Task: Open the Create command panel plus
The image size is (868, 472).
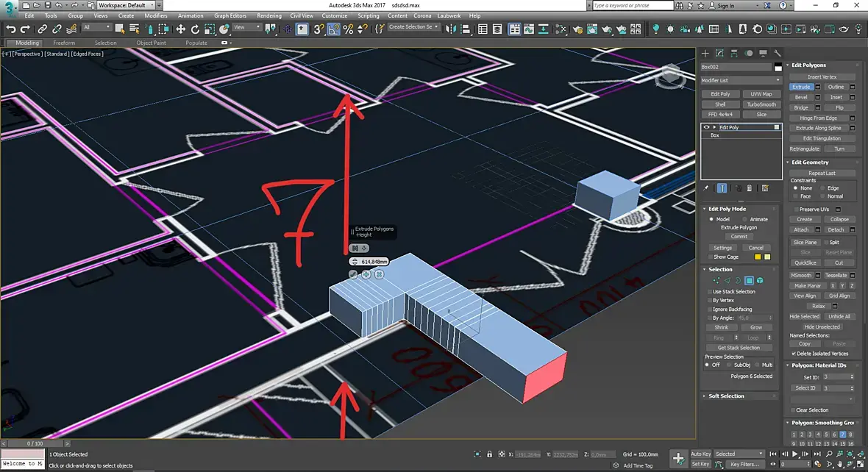Action: [705, 54]
